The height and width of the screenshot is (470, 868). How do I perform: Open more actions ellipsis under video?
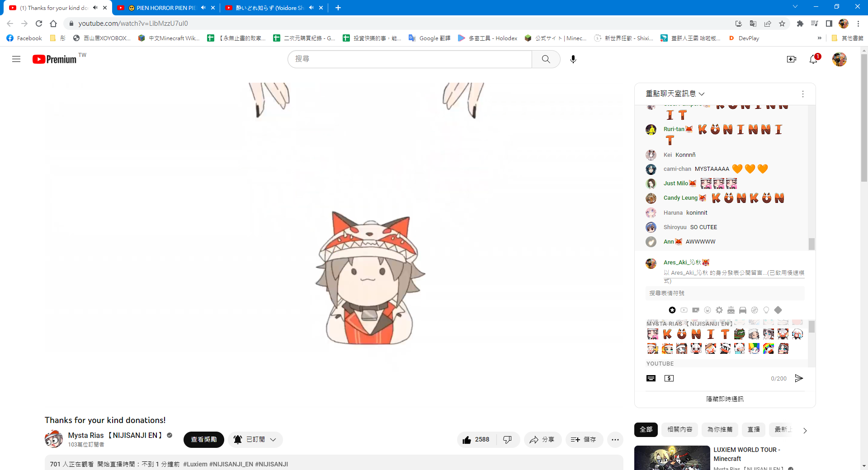point(615,440)
